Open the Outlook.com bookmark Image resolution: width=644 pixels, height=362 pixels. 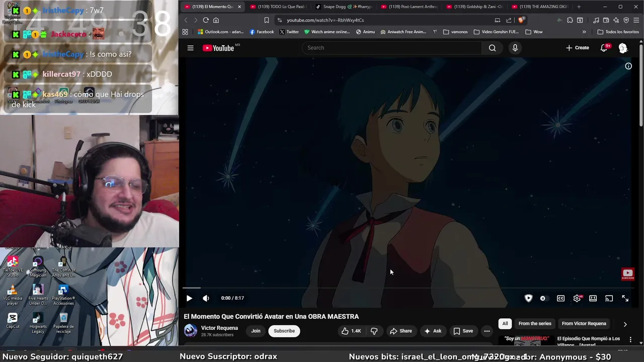tap(220, 32)
